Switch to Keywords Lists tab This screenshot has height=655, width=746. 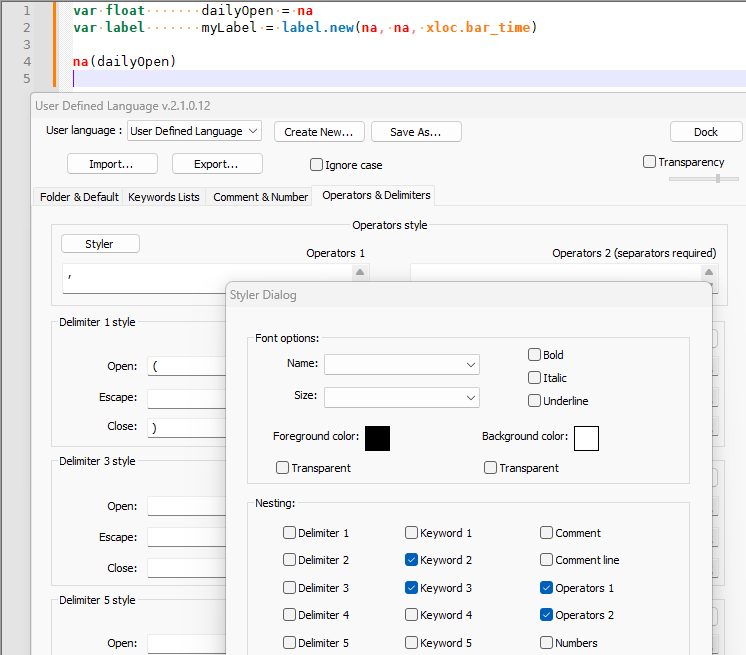coord(164,197)
